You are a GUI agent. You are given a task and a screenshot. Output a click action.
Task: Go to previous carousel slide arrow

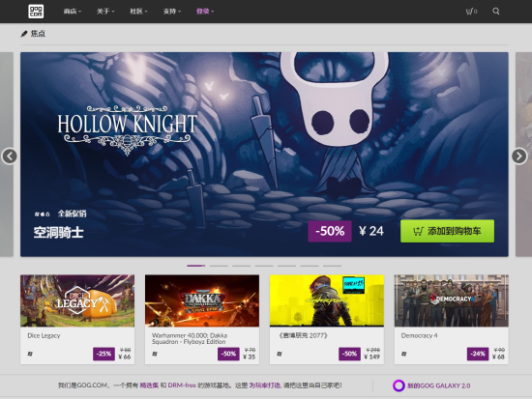tap(10, 157)
